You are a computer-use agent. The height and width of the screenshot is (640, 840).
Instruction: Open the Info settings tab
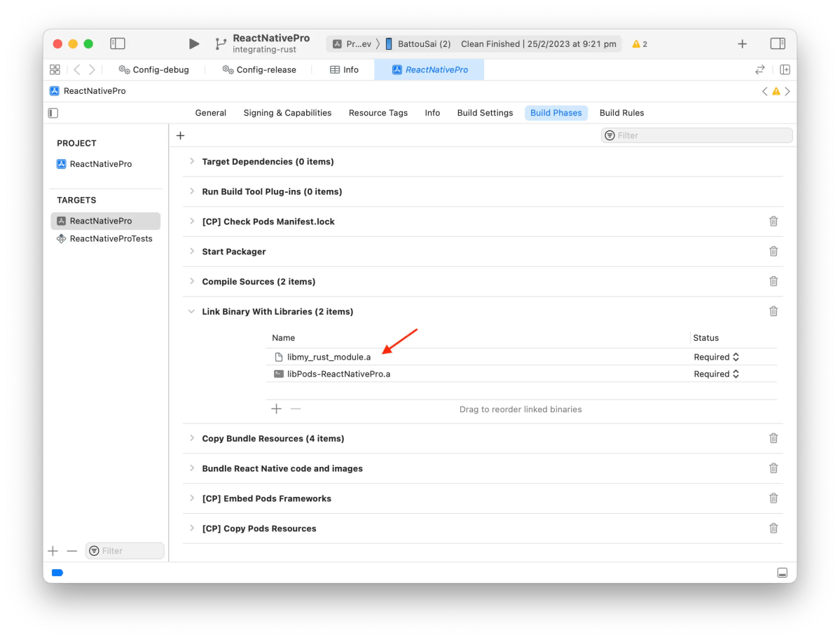click(x=432, y=113)
